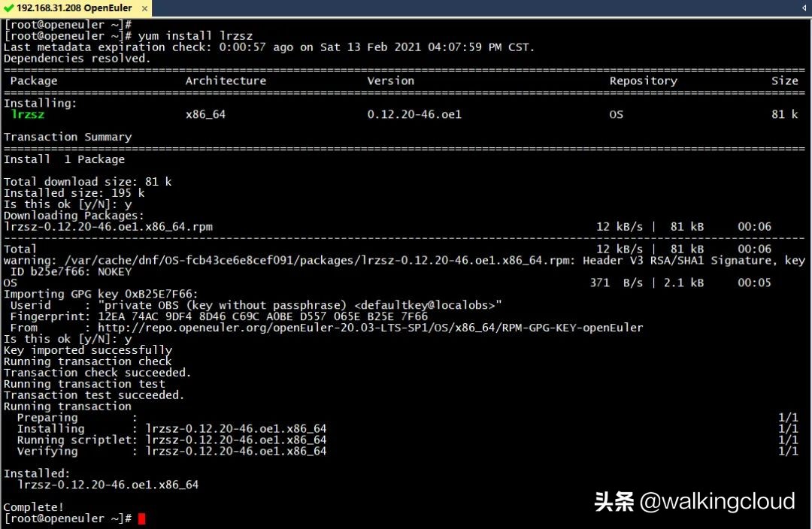Click the 'x86_64' architecture value
The image size is (812, 529).
tap(205, 114)
